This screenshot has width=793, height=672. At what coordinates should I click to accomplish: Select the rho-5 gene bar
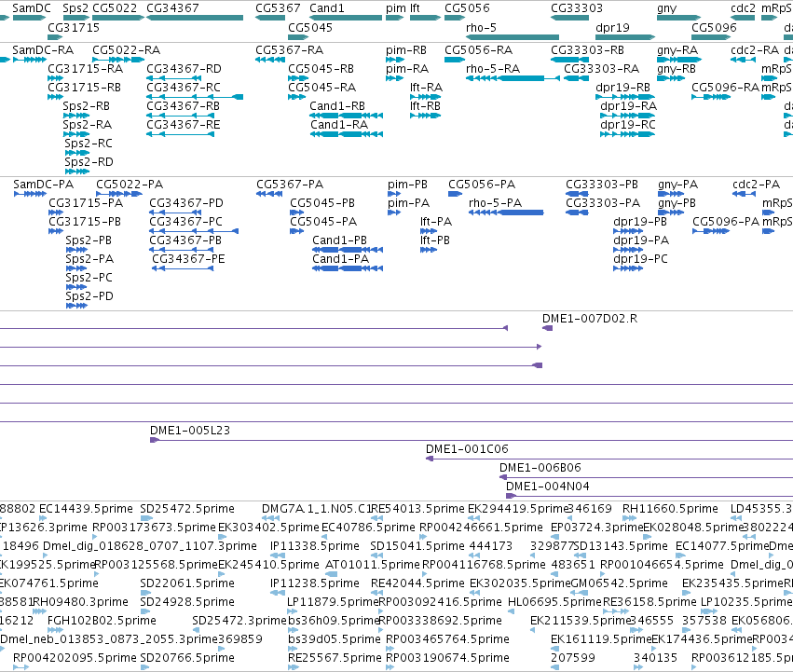[x=513, y=37]
